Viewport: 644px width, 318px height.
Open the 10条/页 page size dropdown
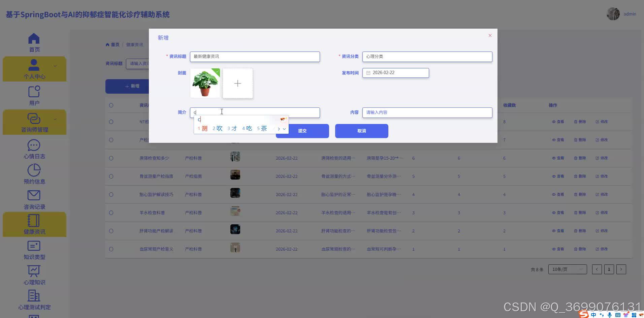(568, 269)
